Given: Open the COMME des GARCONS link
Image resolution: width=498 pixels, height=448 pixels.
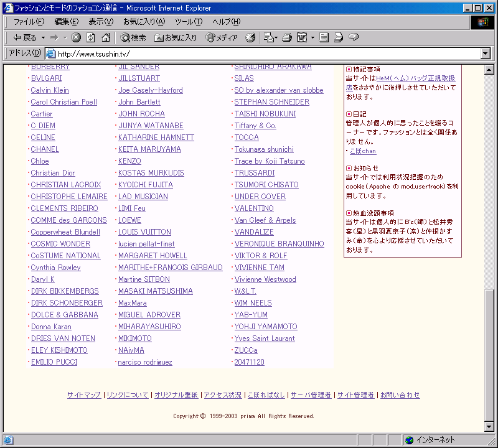Looking at the screenshot, I should click(68, 220).
